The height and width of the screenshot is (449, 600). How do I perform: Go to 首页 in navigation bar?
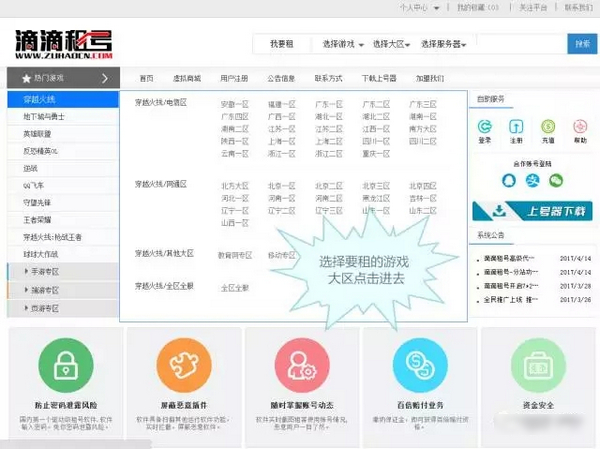(x=147, y=78)
